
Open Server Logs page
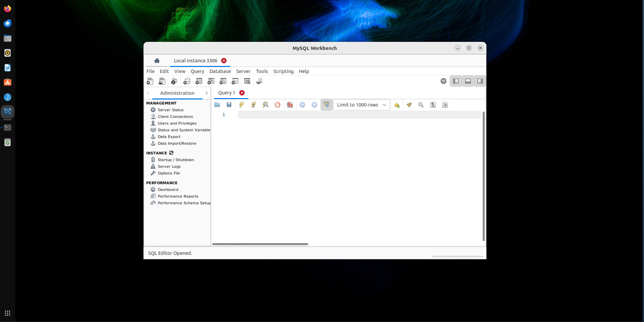[169, 167]
